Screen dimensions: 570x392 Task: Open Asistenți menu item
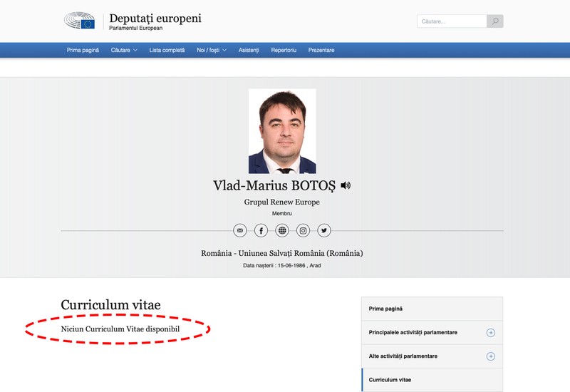[249, 50]
